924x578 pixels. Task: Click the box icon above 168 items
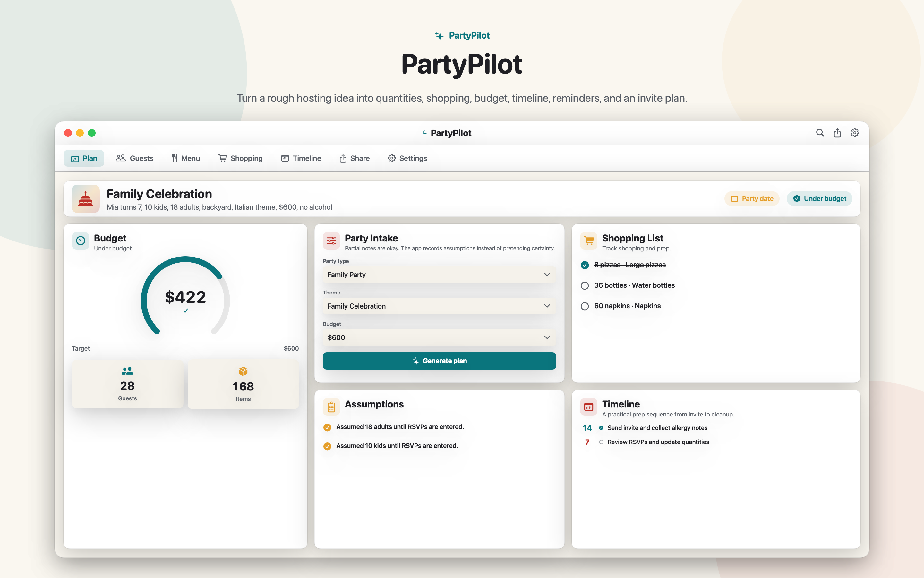(243, 371)
